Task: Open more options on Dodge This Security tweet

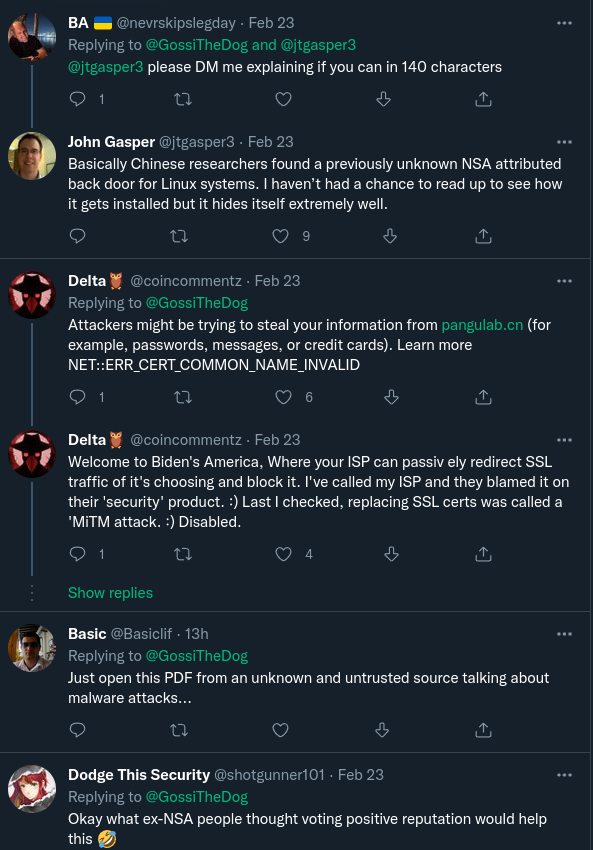Action: 564,775
